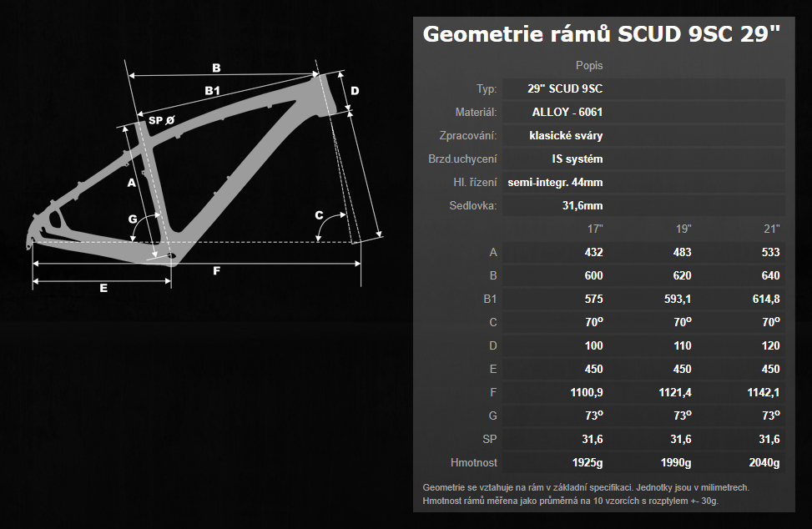Click the footnote starting "Geometrie se vztahuje"
The width and height of the screenshot is (812, 529).
point(586,487)
